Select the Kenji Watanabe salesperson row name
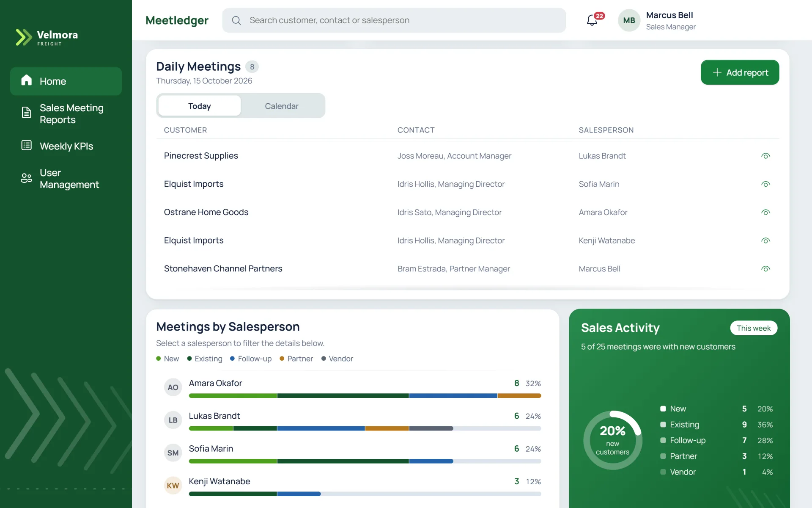The image size is (812, 508). click(x=219, y=481)
